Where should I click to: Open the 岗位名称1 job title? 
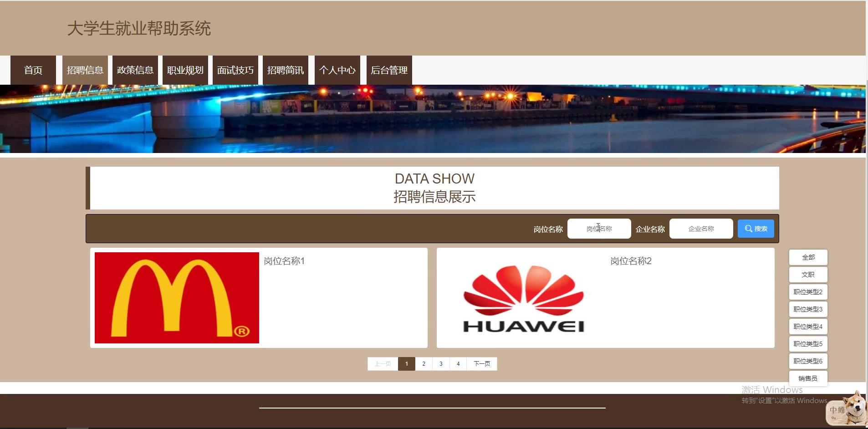pyautogui.click(x=284, y=261)
